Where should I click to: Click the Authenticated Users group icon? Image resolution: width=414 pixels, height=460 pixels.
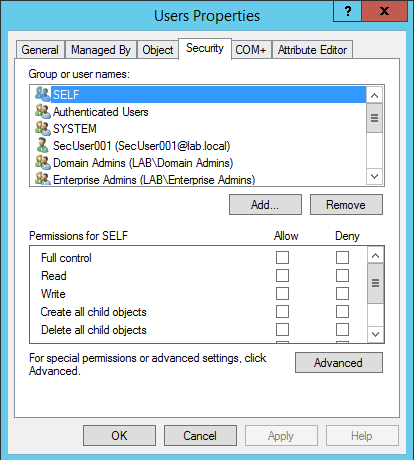pyautogui.click(x=43, y=111)
